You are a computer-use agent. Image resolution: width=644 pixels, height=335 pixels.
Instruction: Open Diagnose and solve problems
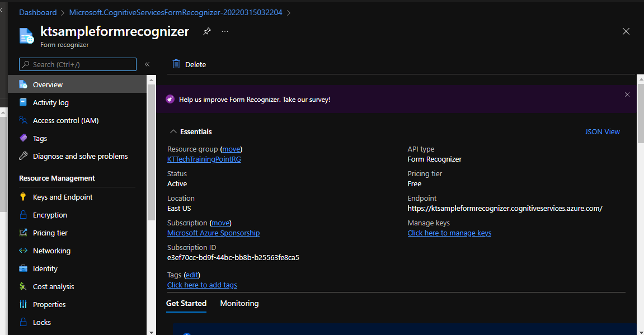coord(80,156)
